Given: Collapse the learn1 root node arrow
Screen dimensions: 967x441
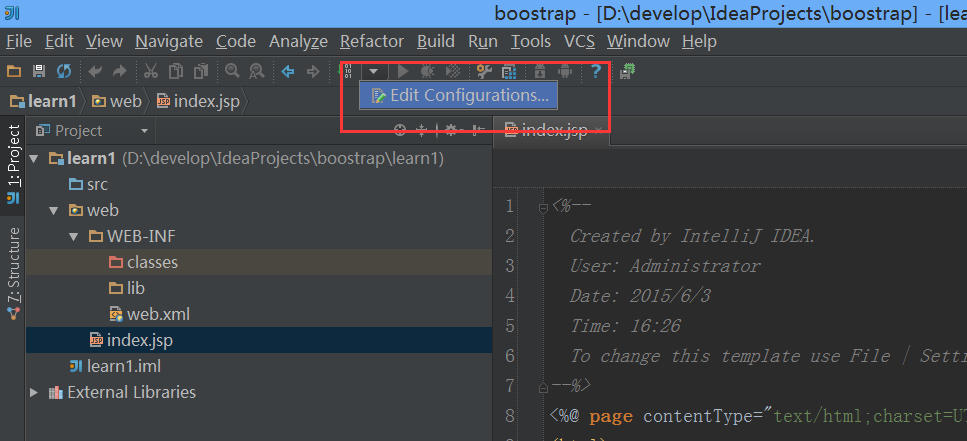Looking at the screenshot, I should coord(33,159).
